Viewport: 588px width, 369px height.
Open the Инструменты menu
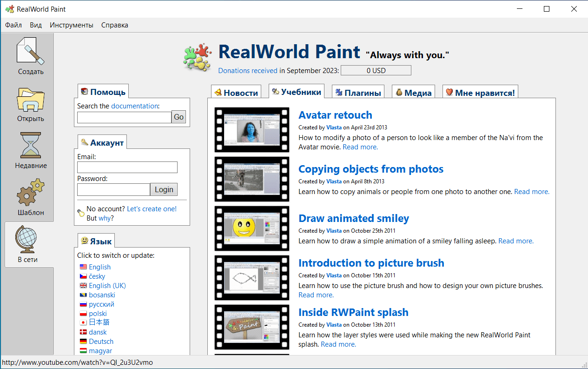tap(72, 25)
